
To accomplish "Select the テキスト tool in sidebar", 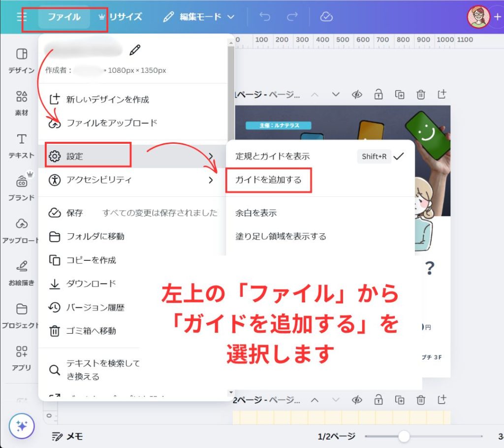I will 21,145.
